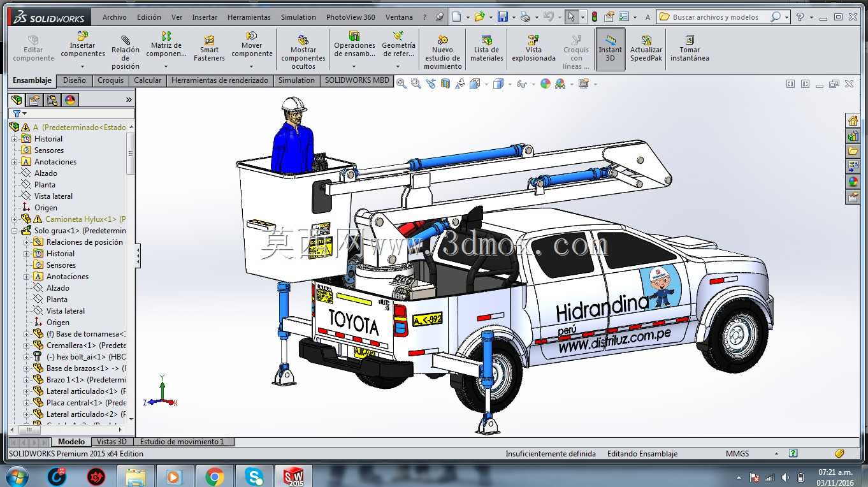Switch to SOLIDWORKS MBD tab

(357, 80)
